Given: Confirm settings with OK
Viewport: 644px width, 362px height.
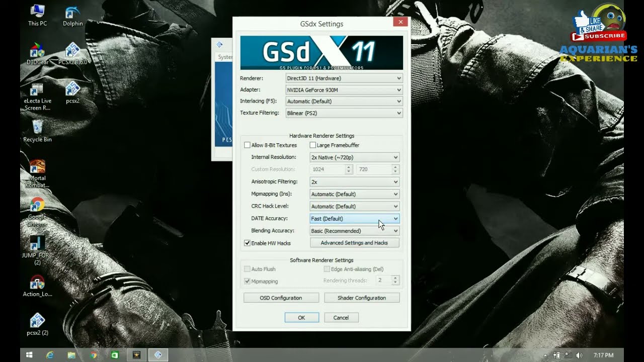Looking at the screenshot, I should point(301,318).
